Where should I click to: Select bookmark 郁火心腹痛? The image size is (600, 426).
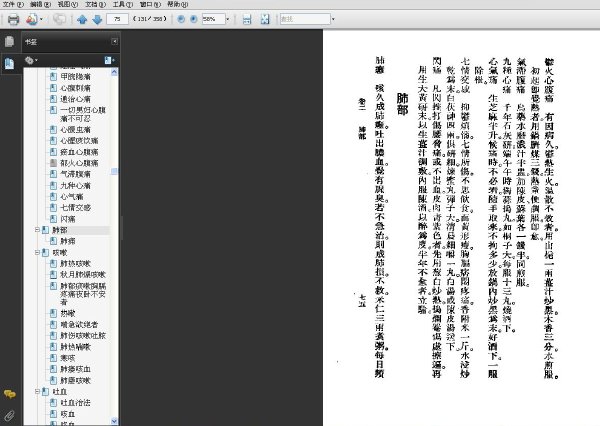79,163
